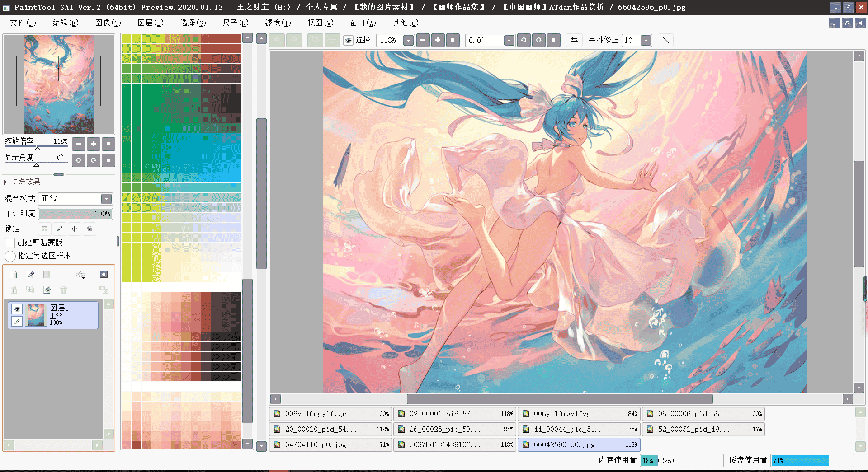Switch to the 52_00052_pid_49 document

click(x=703, y=429)
